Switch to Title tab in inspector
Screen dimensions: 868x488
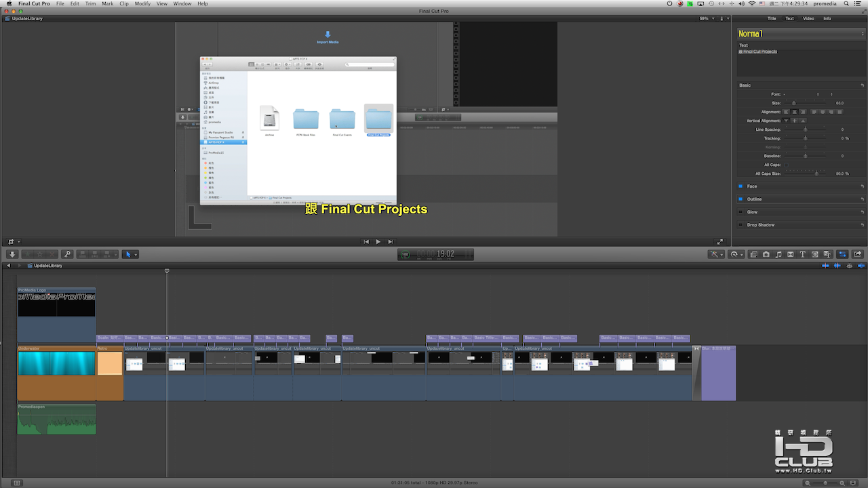(772, 19)
